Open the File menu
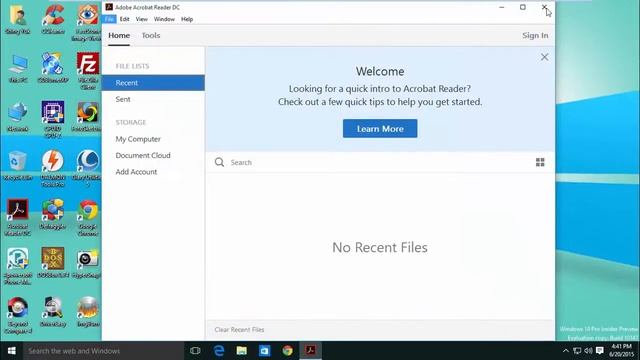The image size is (640, 360). point(109,19)
